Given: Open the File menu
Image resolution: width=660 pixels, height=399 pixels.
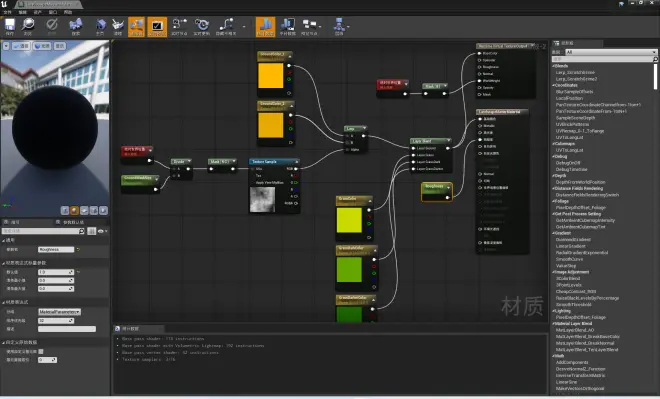Looking at the screenshot, I should [x=8, y=12].
